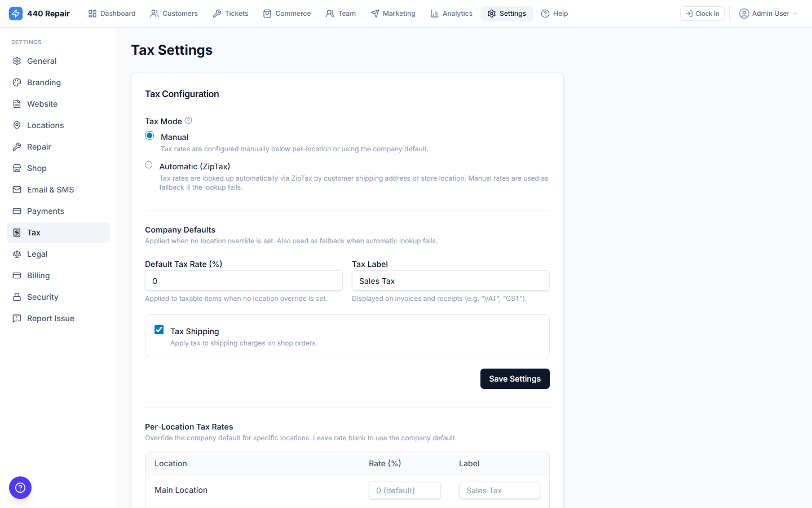Screen dimensions: 812x508
Task: Open the Commerce menu item
Action: tap(287, 13)
